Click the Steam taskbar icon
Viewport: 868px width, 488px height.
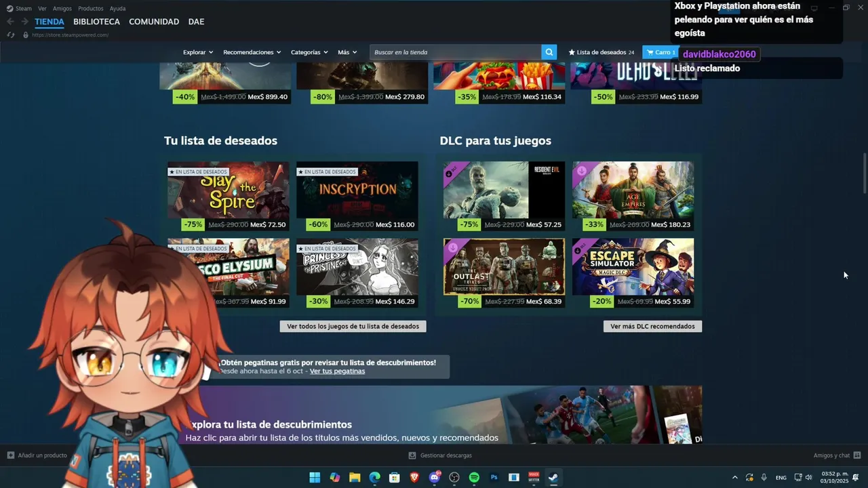click(554, 477)
